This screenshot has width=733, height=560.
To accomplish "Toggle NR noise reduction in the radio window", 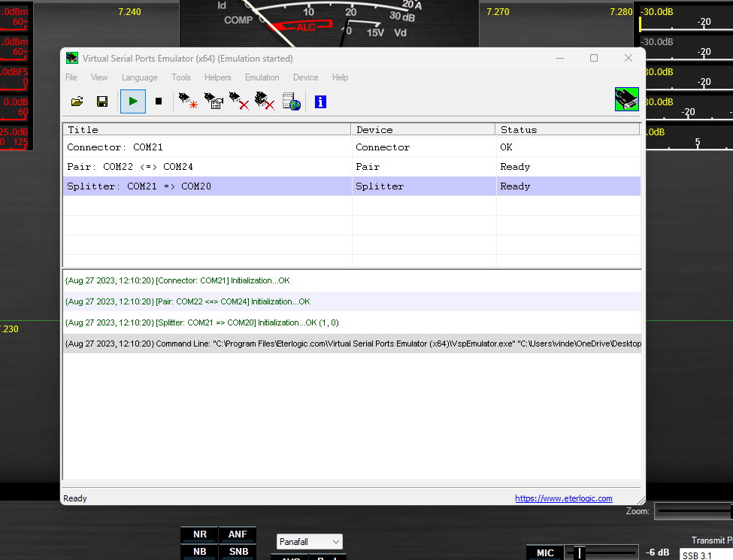I will click(x=200, y=534).
